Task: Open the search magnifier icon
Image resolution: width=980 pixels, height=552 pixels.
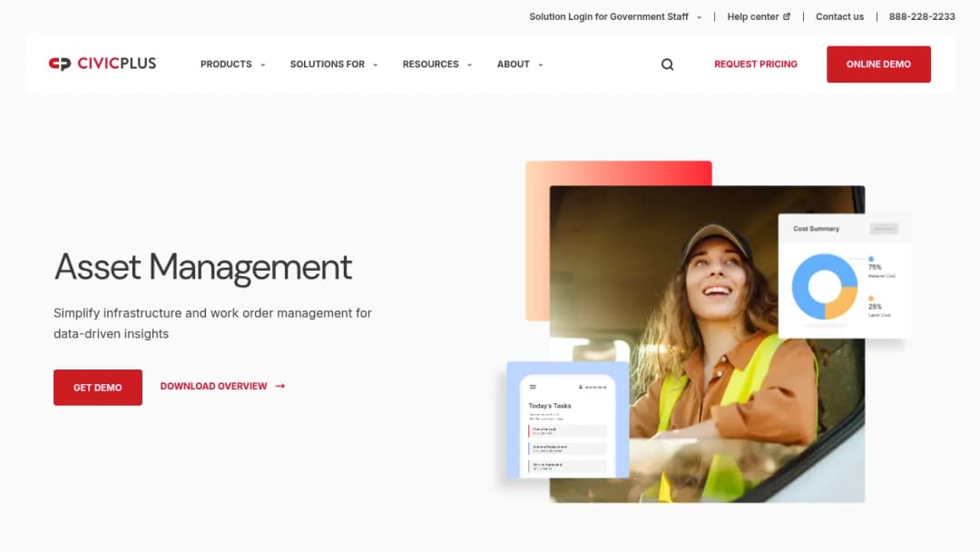Action: click(668, 64)
